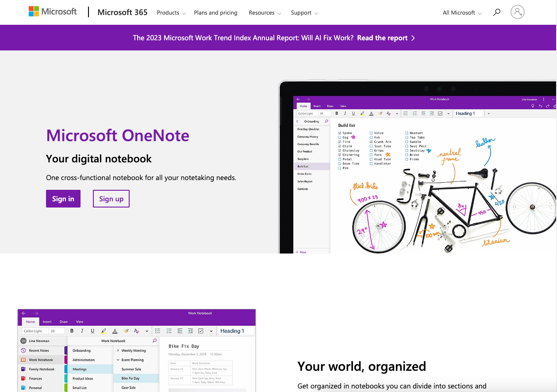557x392 pixels.
Task: Check the Valve checkbox in Build list
Action: point(371,133)
